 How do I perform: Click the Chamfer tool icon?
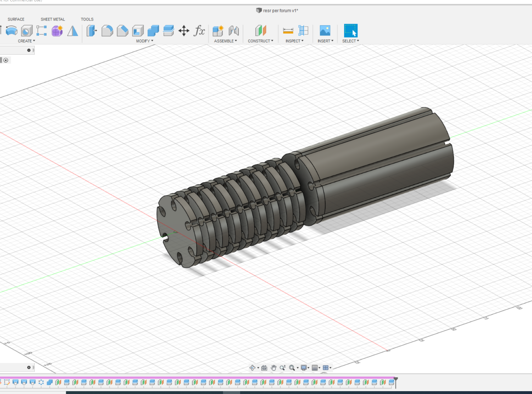(122, 31)
